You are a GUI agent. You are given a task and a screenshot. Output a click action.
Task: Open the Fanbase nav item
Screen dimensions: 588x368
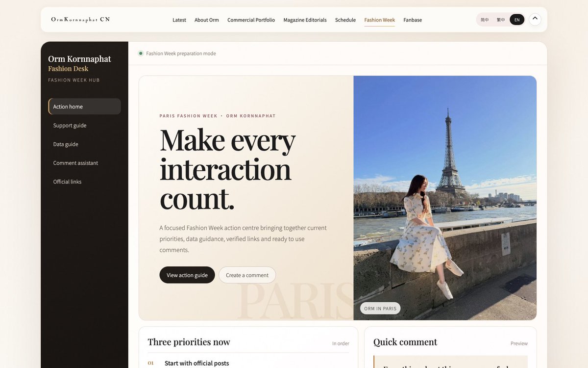click(x=413, y=20)
